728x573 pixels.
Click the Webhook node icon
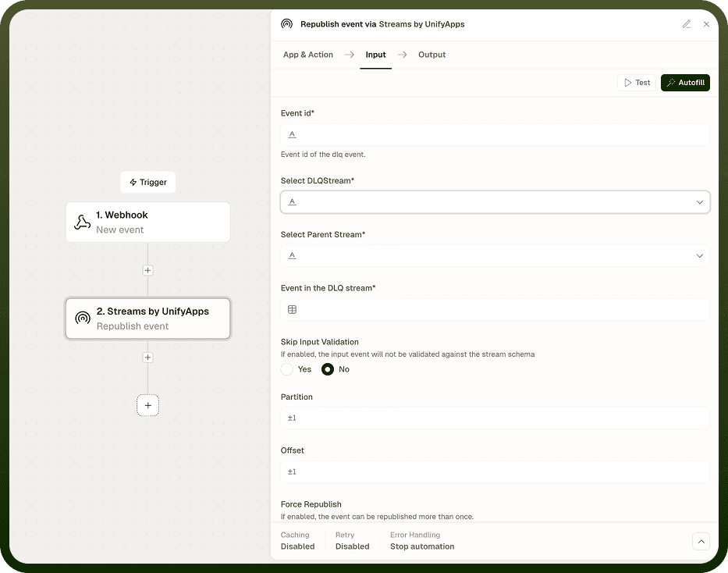point(82,222)
